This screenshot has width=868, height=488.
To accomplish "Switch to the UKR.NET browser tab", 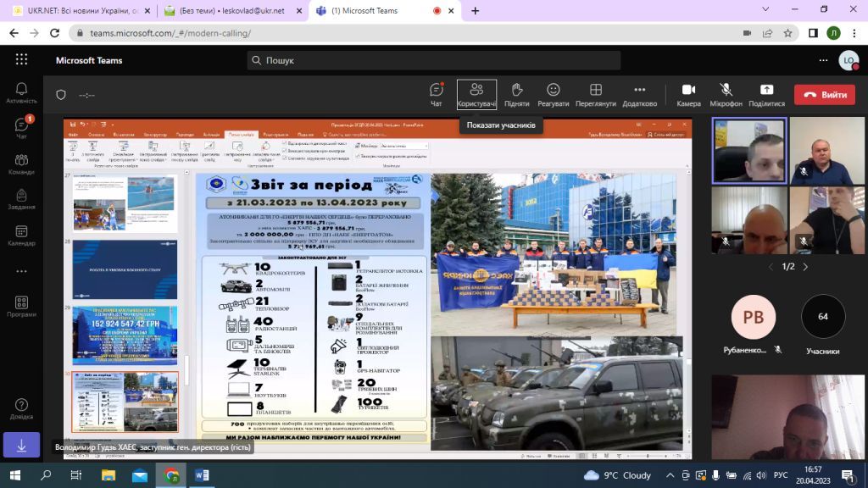I will pos(81,10).
